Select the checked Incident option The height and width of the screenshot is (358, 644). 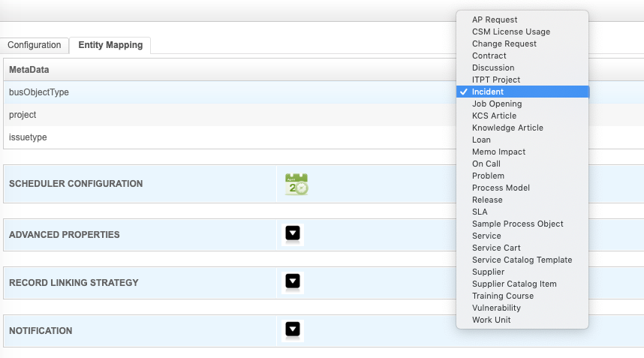522,92
